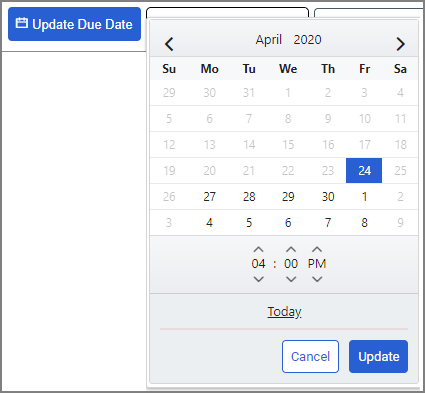Select the Today link
425x393 pixels.
point(284,312)
